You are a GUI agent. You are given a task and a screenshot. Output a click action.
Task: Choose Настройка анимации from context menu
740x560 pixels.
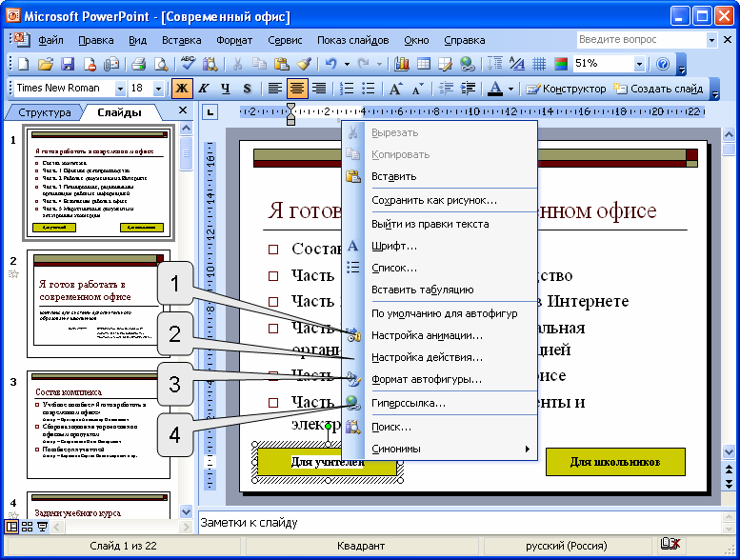pyautogui.click(x=439, y=336)
